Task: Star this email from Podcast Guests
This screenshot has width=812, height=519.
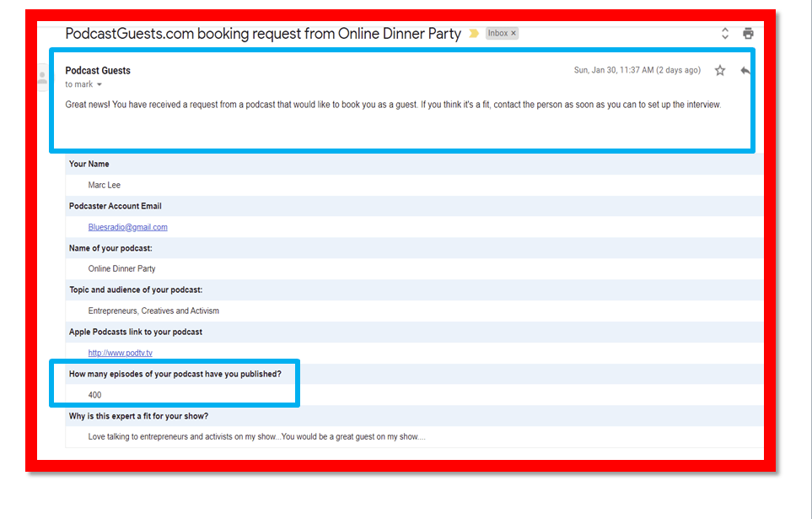Action: [720, 71]
